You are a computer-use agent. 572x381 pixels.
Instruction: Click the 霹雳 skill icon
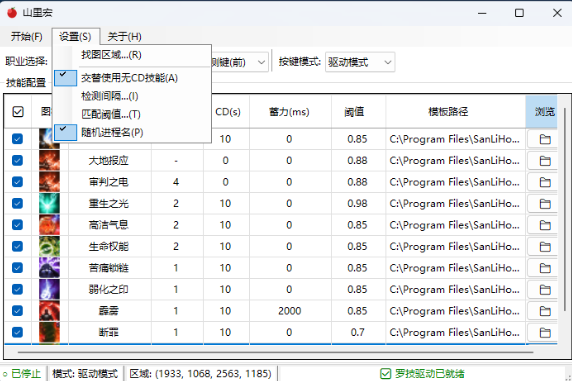pos(49,311)
